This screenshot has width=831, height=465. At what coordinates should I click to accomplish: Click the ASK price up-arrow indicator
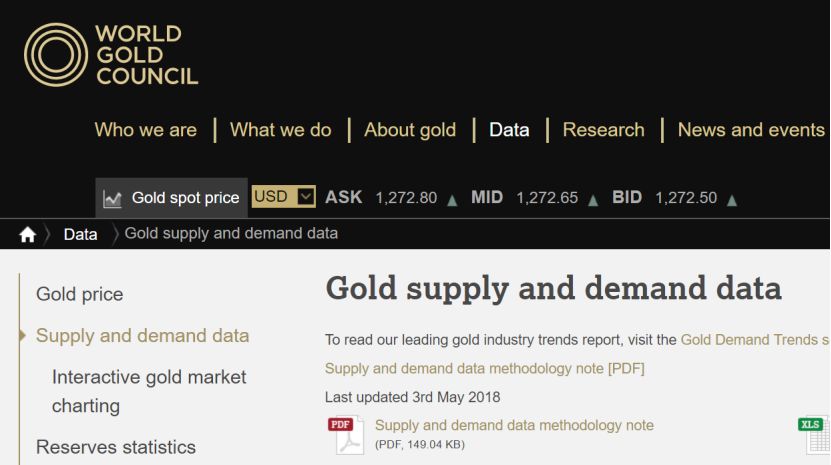[x=452, y=199]
